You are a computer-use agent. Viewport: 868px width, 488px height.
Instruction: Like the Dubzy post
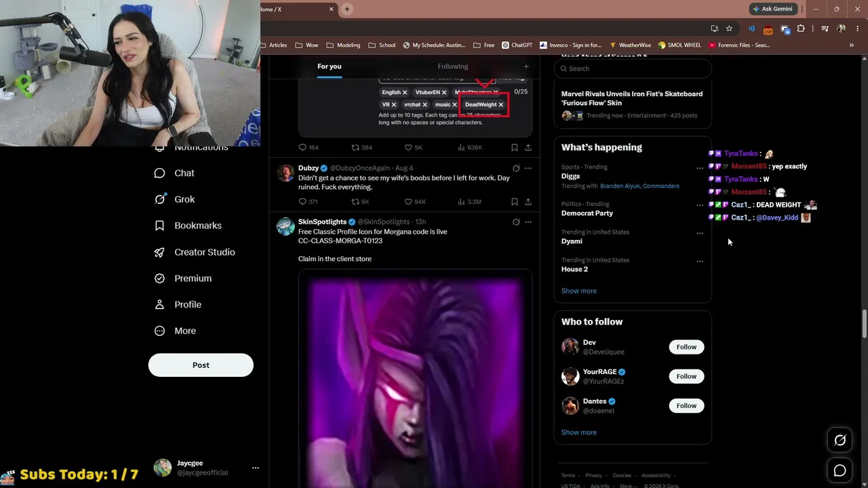(x=408, y=201)
